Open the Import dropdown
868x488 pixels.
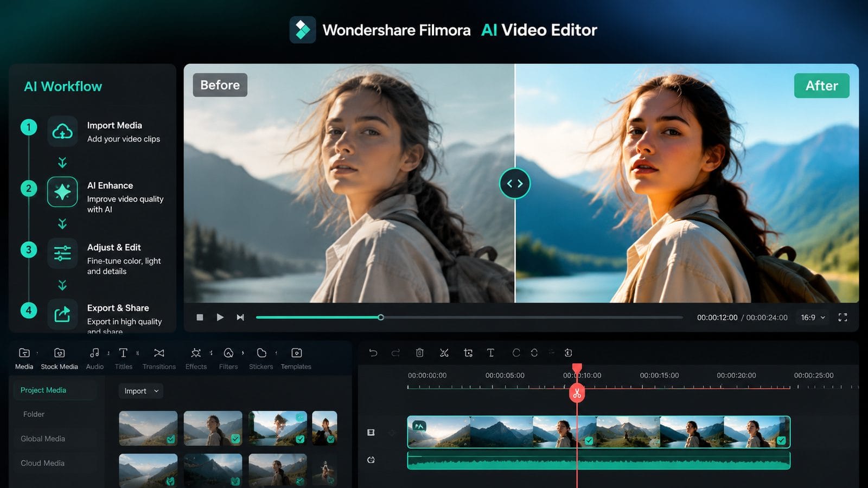(x=141, y=391)
